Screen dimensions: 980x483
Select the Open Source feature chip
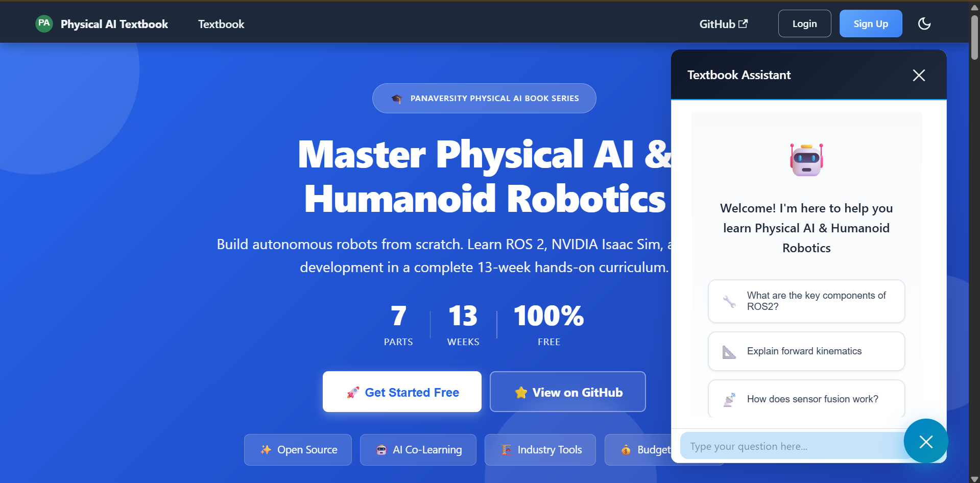[298, 450]
